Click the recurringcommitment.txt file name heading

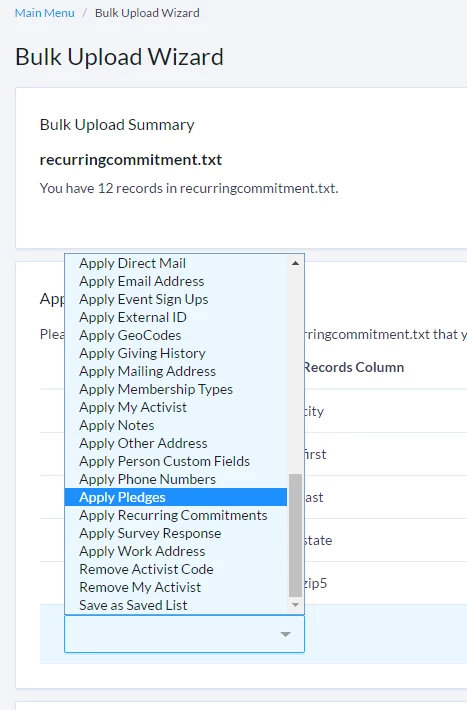[130, 160]
